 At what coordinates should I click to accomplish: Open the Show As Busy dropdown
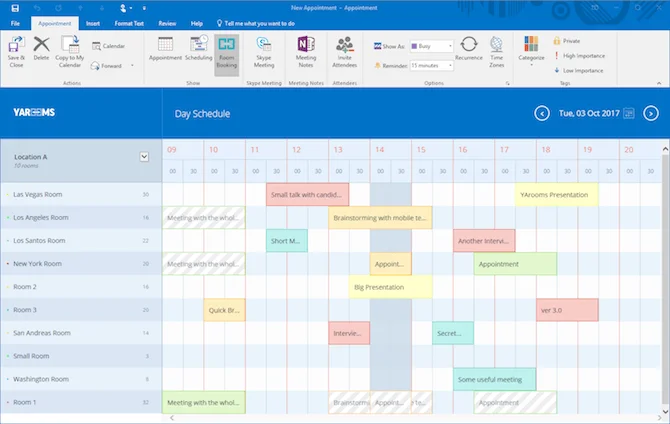(x=450, y=46)
